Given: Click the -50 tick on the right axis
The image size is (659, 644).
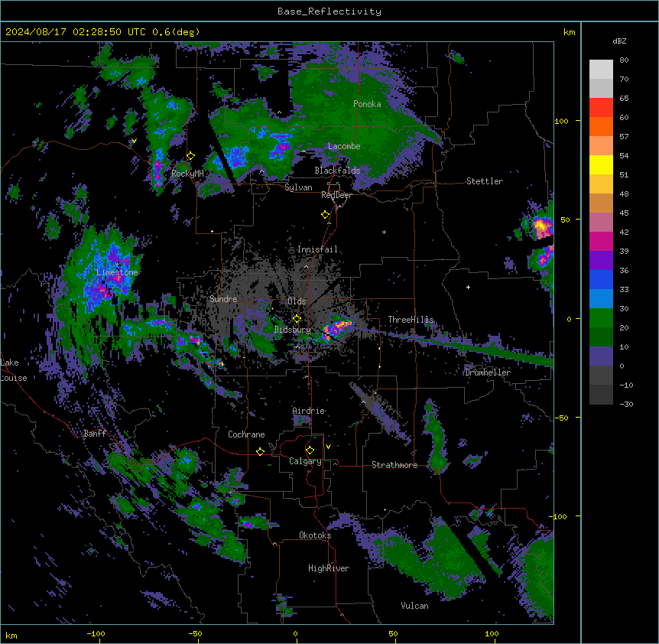Looking at the screenshot, I should 561,418.
